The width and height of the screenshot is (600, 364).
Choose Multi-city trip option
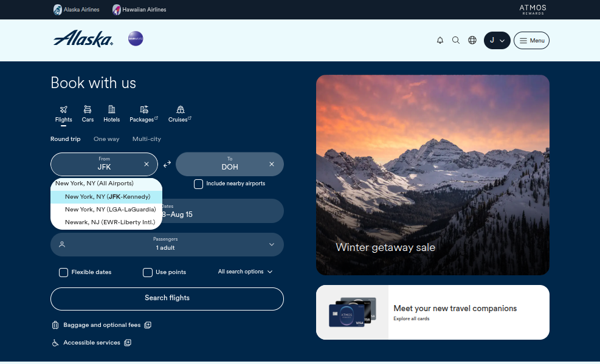[147, 139]
